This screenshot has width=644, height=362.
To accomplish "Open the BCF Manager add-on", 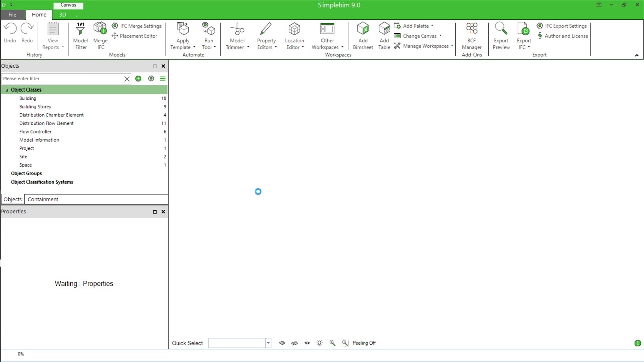I will 471,36.
